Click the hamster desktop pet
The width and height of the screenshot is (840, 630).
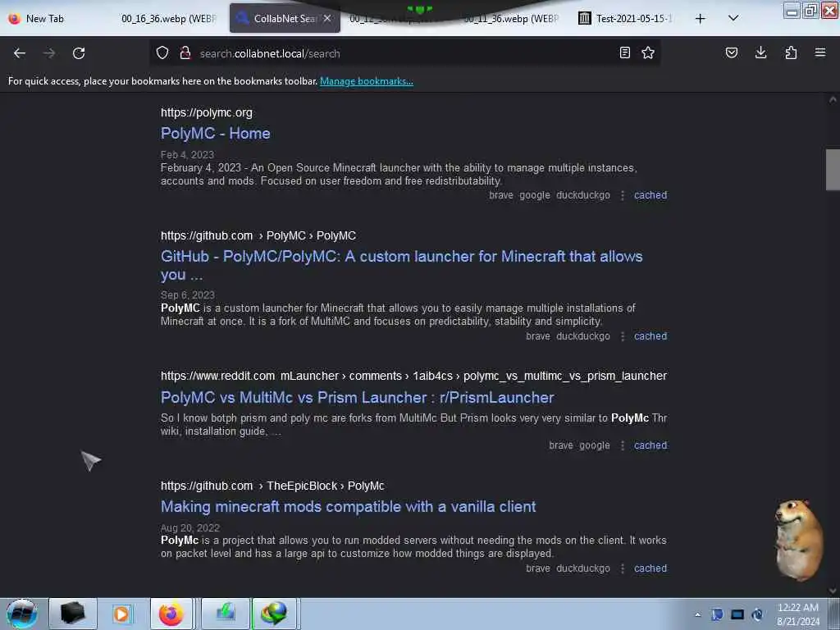tap(798, 540)
